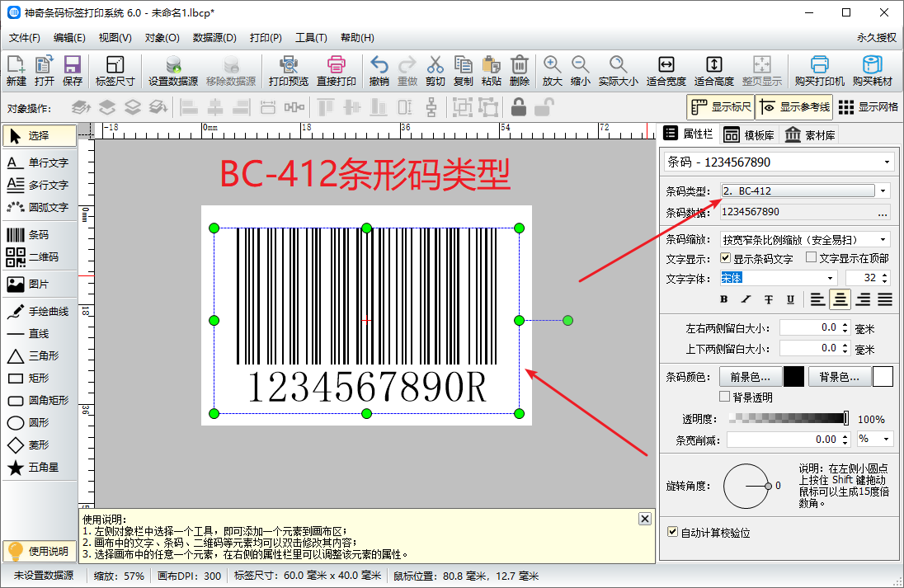Select the 圆弧文字 arc text tool

click(x=40, y=208)
